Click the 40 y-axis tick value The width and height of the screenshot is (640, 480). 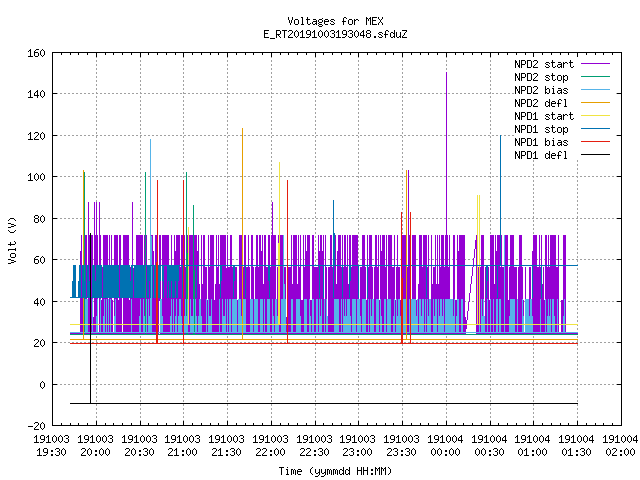point(39,302)
